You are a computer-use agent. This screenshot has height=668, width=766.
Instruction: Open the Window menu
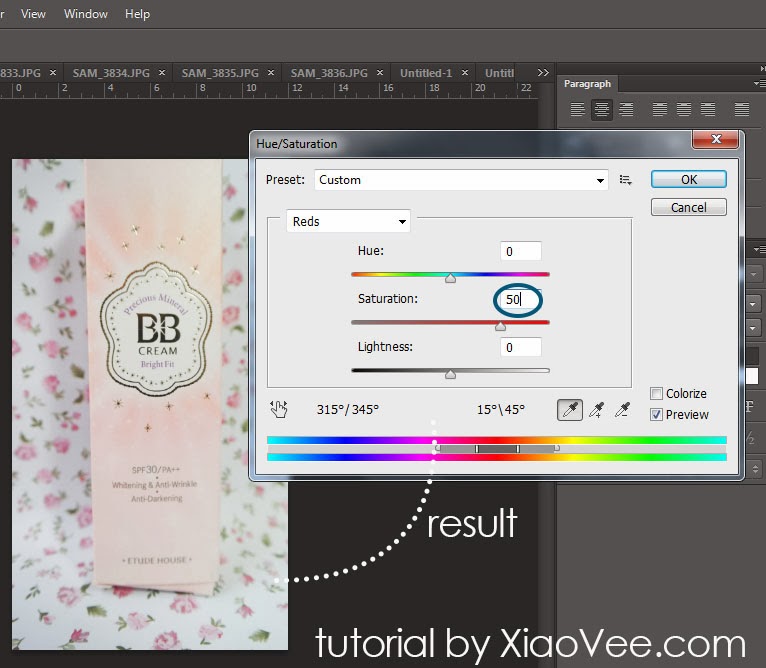[86, 14]
